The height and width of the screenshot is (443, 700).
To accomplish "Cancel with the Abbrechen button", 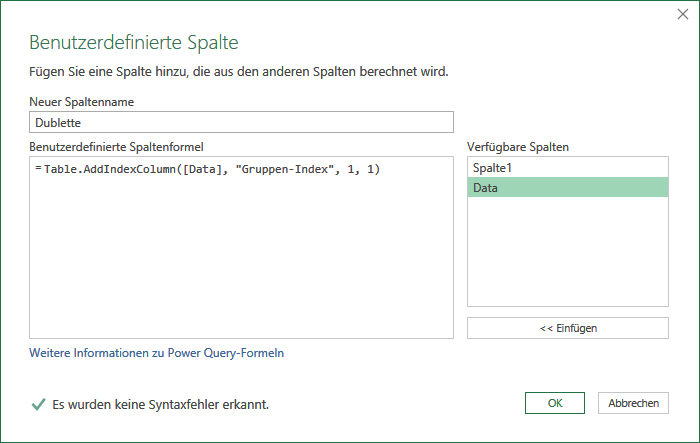I will point(633,403).
